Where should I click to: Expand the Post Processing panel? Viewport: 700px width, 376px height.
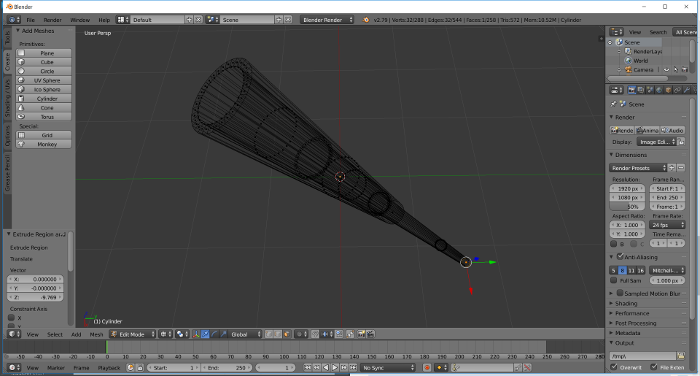(x=635, y=323)
